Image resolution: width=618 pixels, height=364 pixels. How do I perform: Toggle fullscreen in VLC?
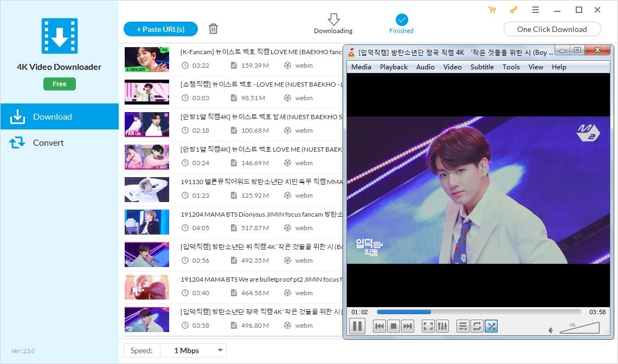pos(428,326)
